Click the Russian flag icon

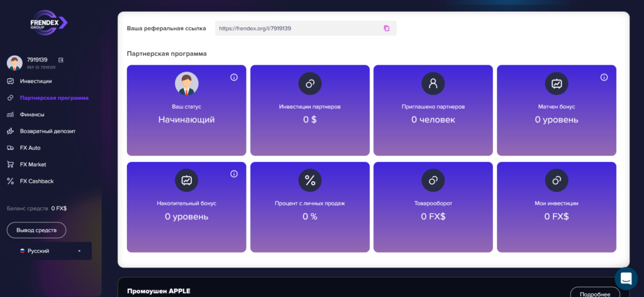23,251
